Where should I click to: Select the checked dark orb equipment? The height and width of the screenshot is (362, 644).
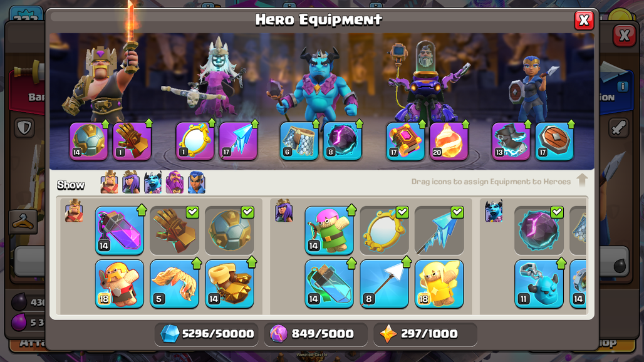click(539, 230)
